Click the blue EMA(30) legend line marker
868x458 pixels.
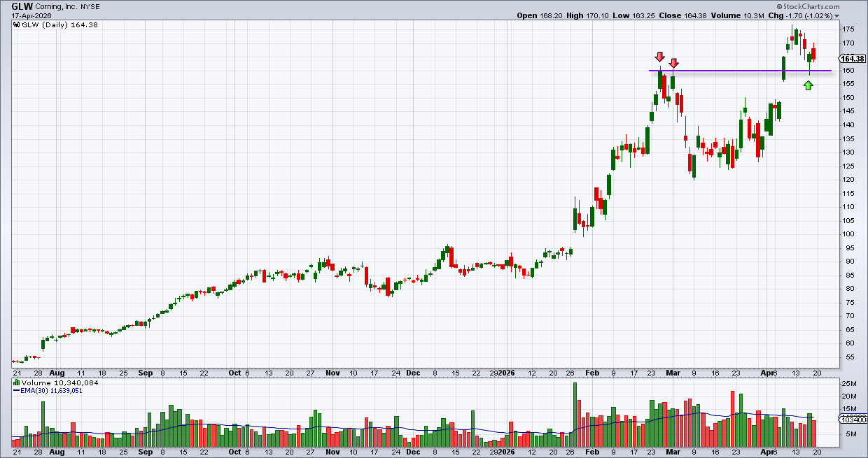point(17,391)
